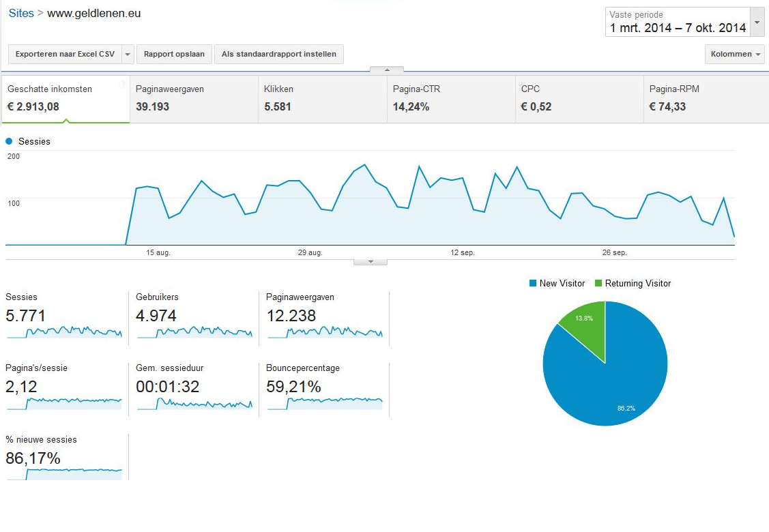Click the 29 aug. date label on chart
Image resolution: width=769 pixels, height=532 pixels.
[x=310, y=252]
